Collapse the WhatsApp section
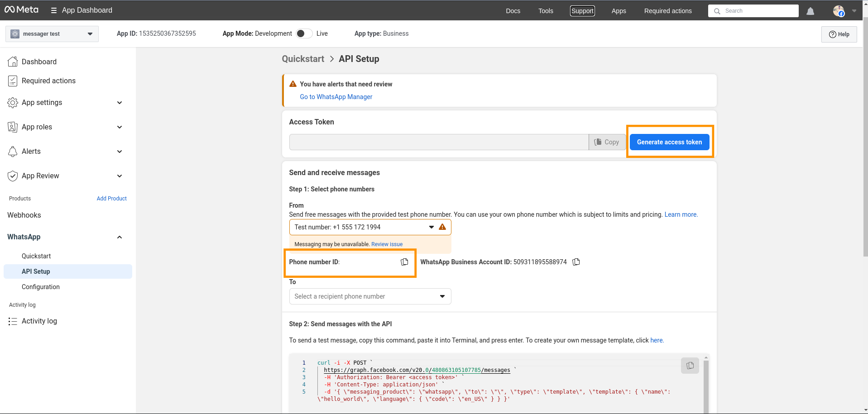The height and width of the screenshot is (414, 868). tap(120, 237)
